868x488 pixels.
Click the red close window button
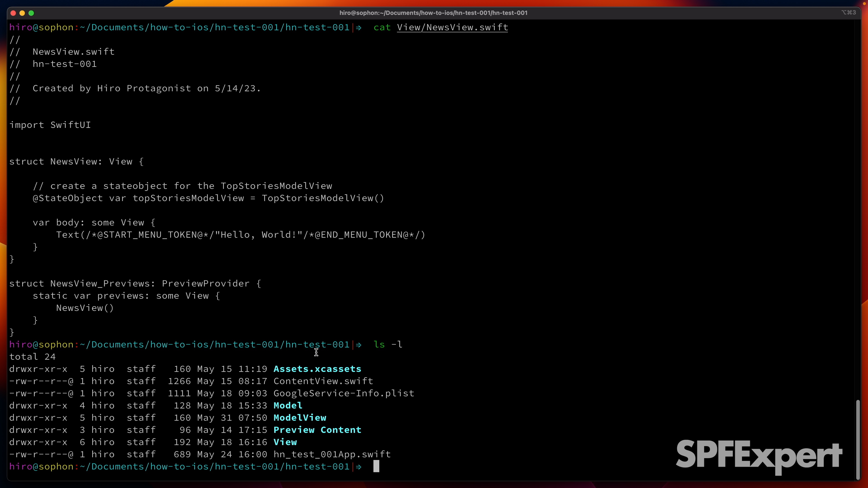pyautogui.click(x=13, y=13)
